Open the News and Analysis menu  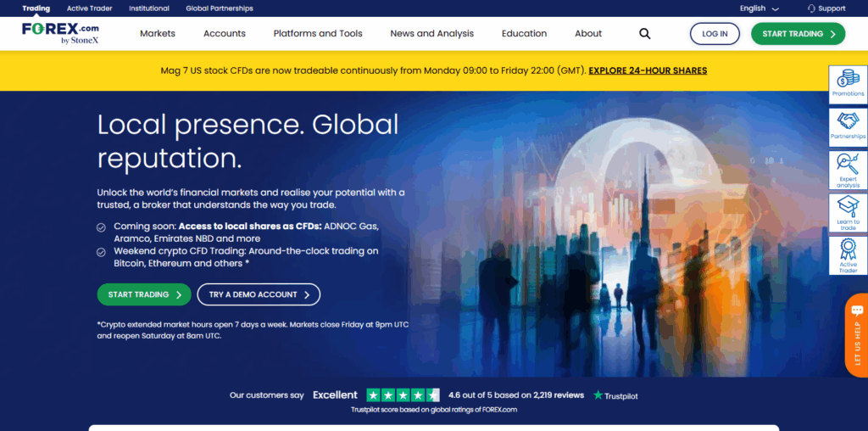coord(431,34)
